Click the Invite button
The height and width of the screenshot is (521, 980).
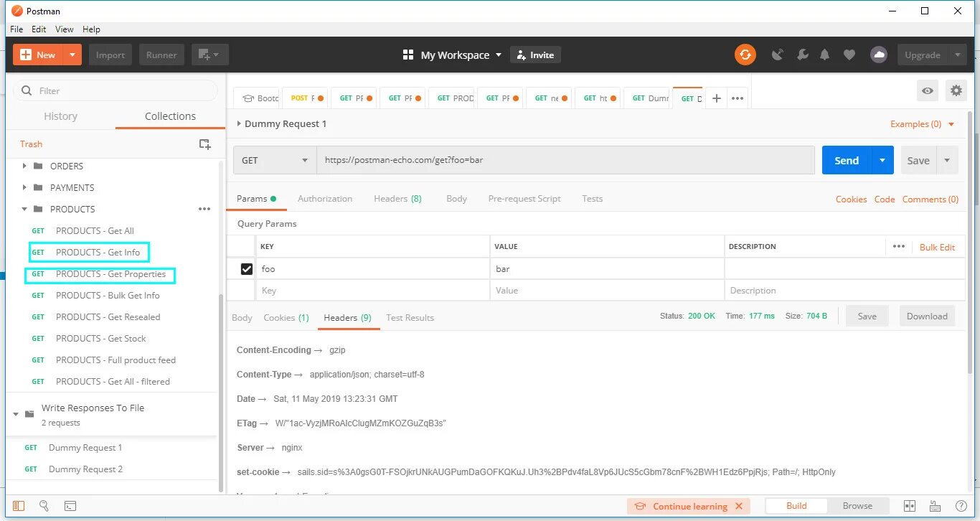click(535, 55)
